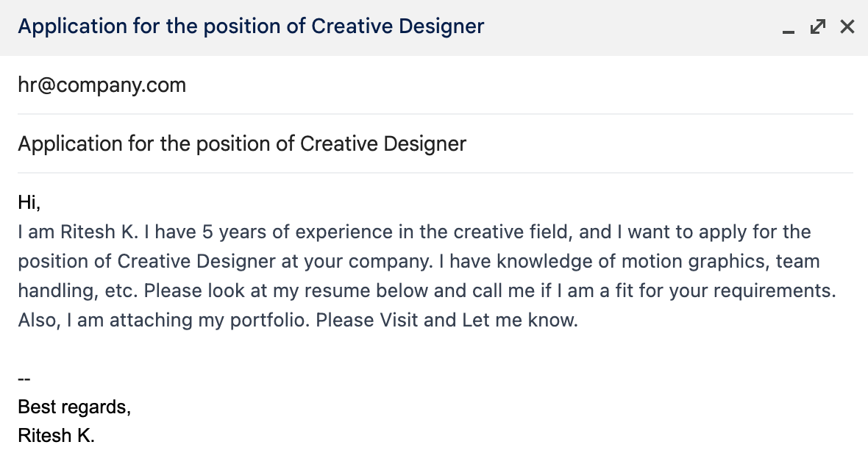Screen dimensions: 868x453
Task: Click the '5 years' text in body
Action: click(x=224, y=232)
